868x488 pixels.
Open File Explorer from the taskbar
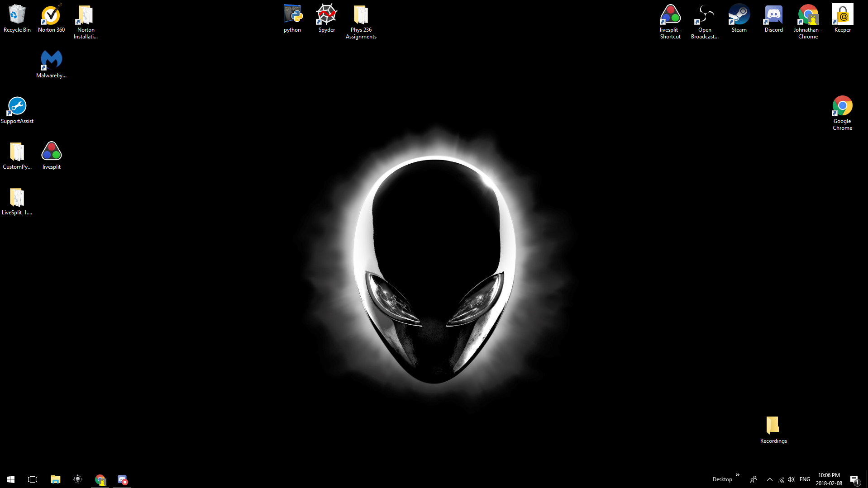(55, 479)
